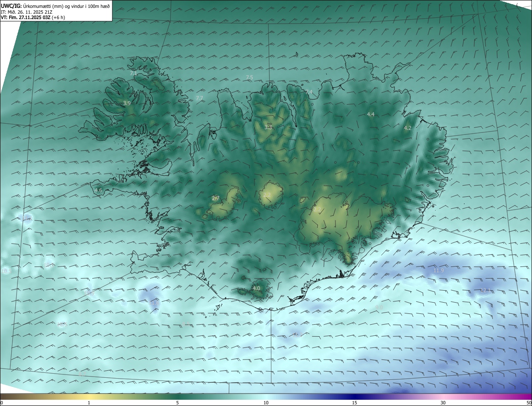Click the map value label '7.4'
The height and width of the screenshot is (406, 532).
(x=309, y=92)
